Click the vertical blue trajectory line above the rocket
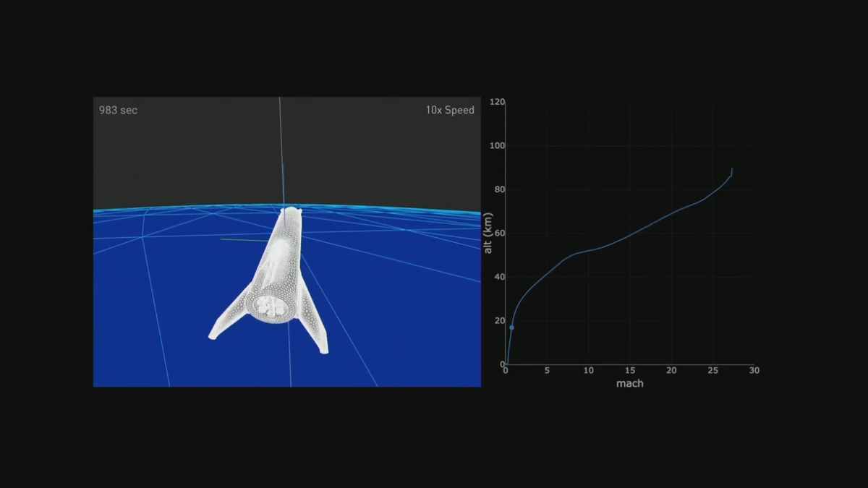Viewport: 868px width, 488px height. pos(281,152)
